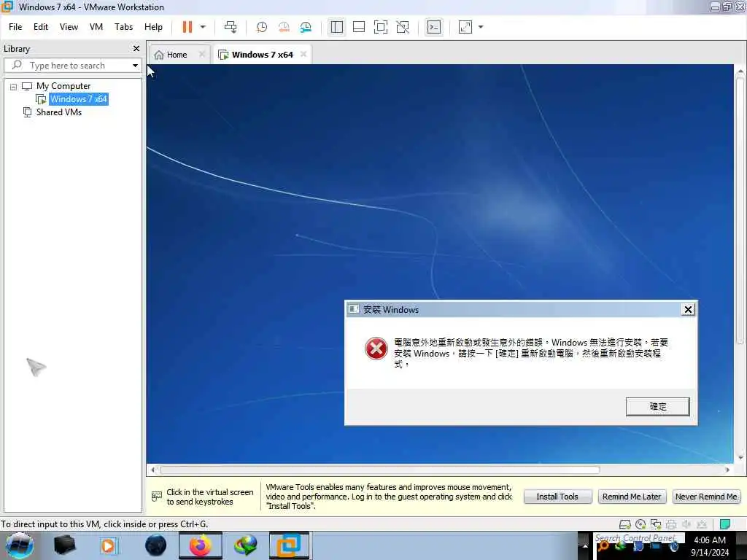Open the View menu

point(69,27)
